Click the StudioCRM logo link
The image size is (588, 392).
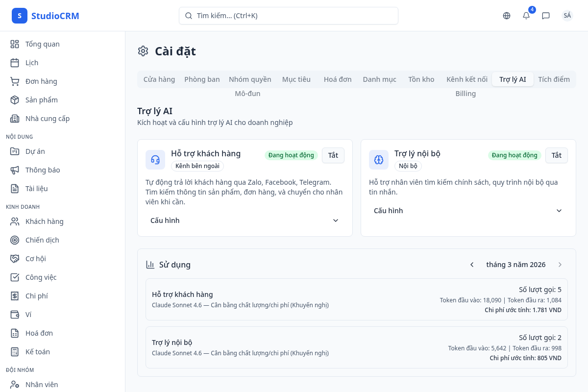pos(46,16)
